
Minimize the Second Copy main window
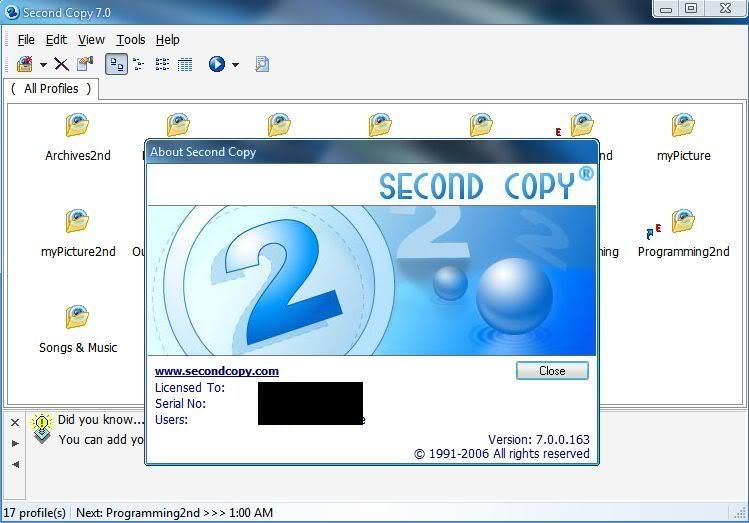pos(666,9)
